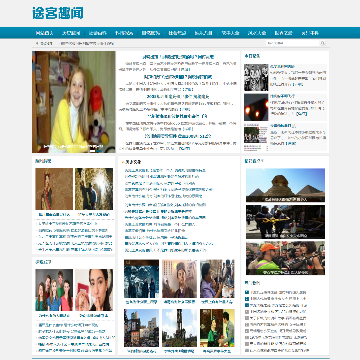Screen dimensions: 360x360
Task: Focus the search text box beside the magnifier
Action: point(293,43)
